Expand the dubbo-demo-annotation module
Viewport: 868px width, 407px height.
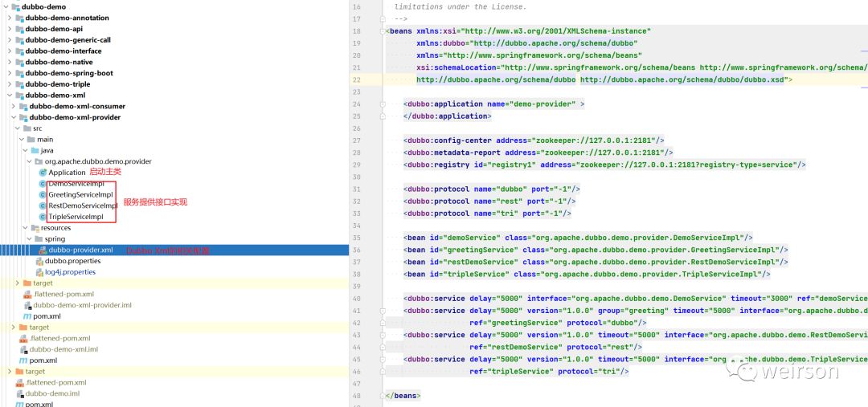click(x=8, y=18)
